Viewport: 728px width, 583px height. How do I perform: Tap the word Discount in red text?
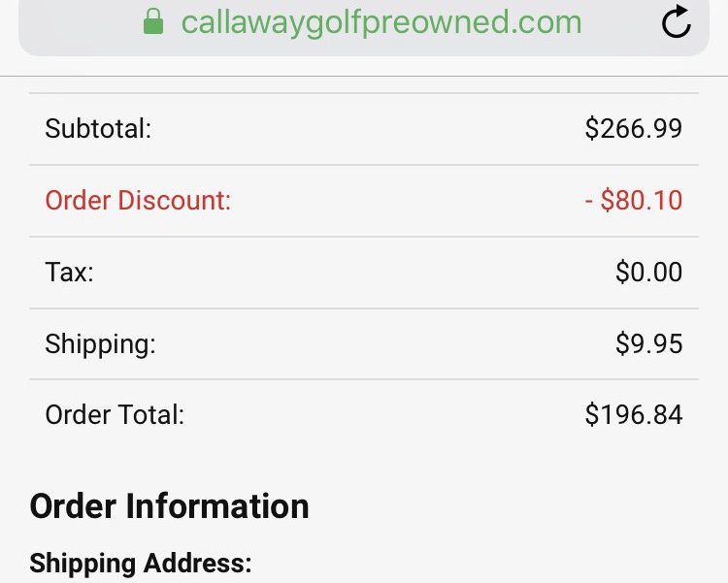(x=175, y=201)
